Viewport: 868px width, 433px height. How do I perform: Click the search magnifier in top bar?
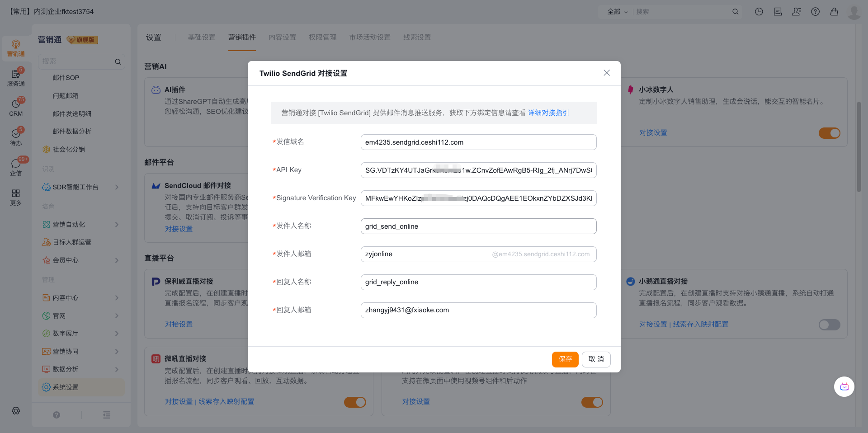coord(736,12)
